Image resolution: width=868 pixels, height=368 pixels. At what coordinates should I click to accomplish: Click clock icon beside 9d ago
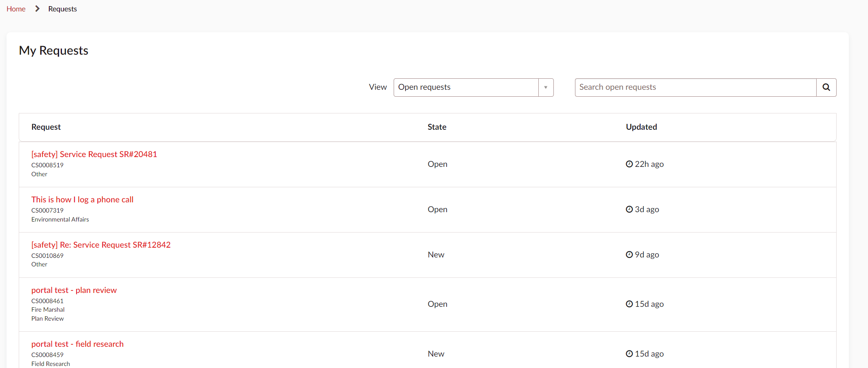tap(629, 255)
